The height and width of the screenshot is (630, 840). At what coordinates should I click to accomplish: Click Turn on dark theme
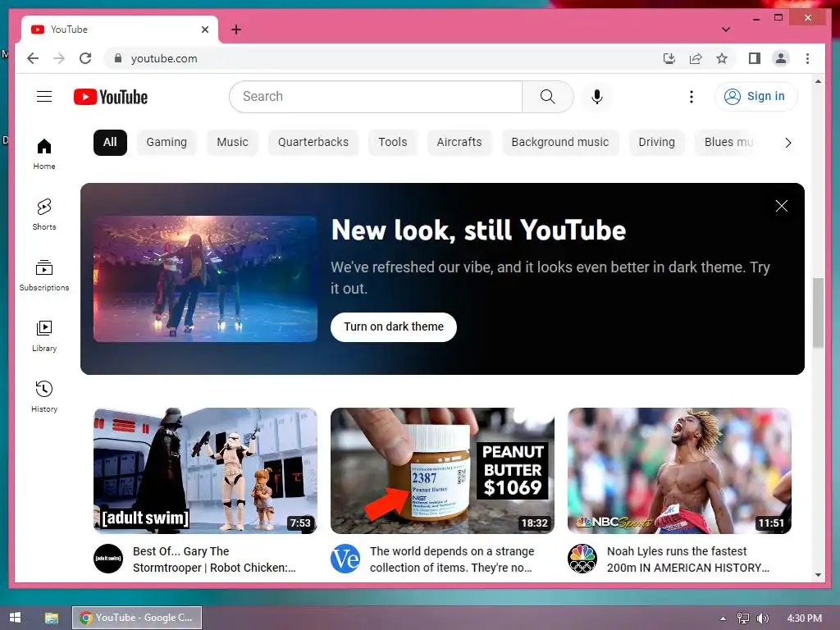tap(393, 326)
